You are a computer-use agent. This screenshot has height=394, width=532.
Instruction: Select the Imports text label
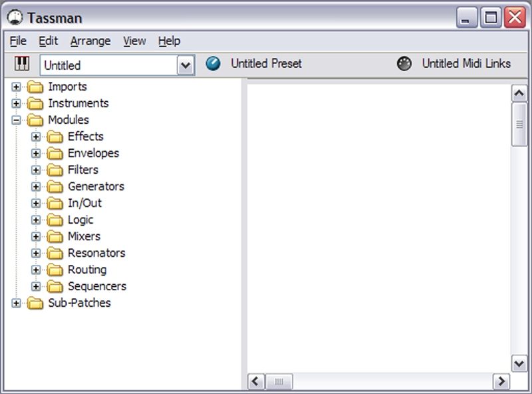68,87
